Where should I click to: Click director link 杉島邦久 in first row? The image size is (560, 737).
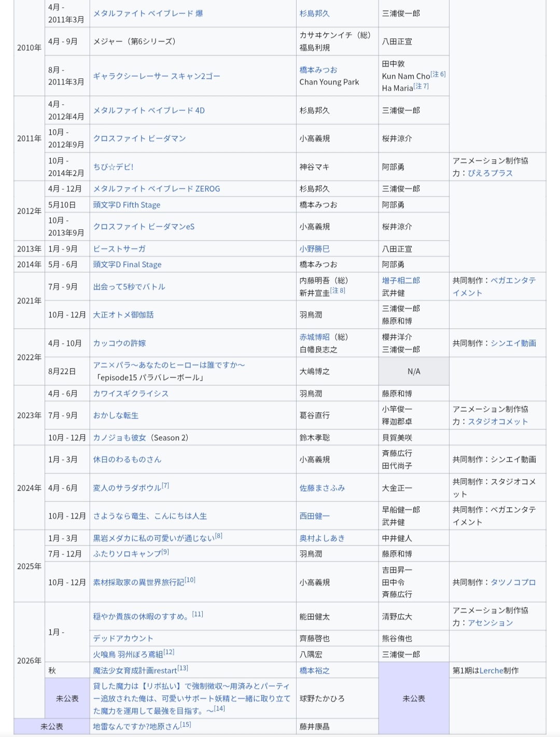(x=314, y=13)
